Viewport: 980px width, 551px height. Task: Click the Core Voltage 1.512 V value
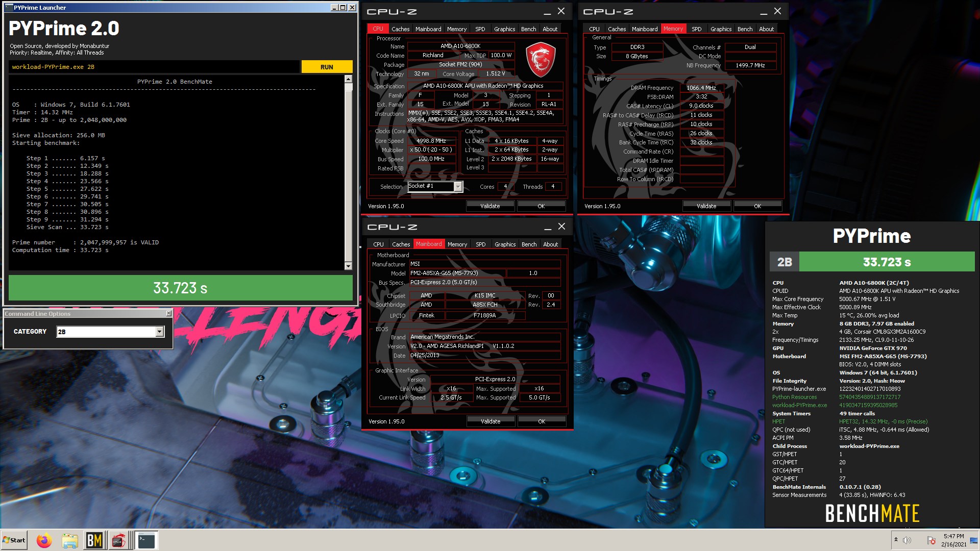[x=495, y=73]
